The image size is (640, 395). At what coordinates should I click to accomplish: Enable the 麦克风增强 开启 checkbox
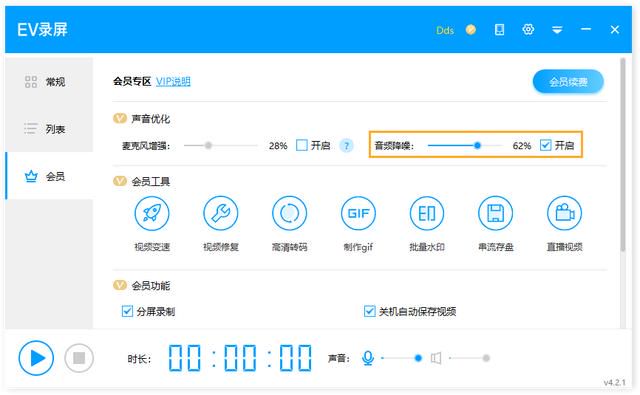tap(302, 145)
